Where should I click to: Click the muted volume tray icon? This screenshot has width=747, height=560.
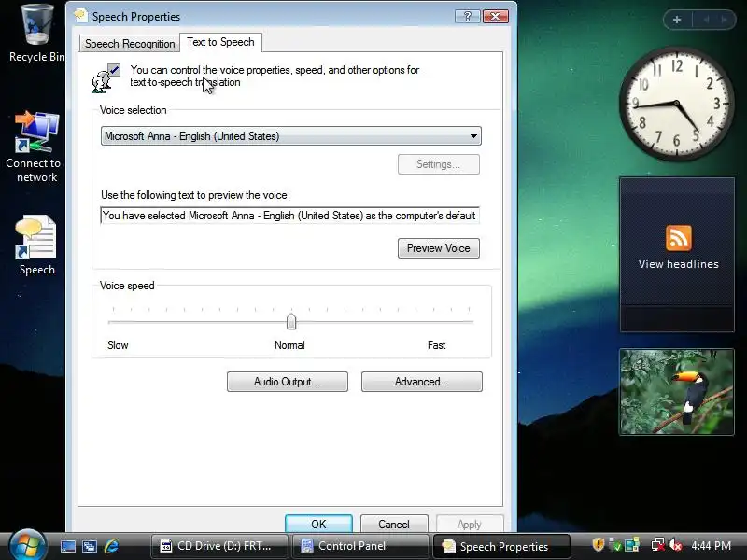674,545
